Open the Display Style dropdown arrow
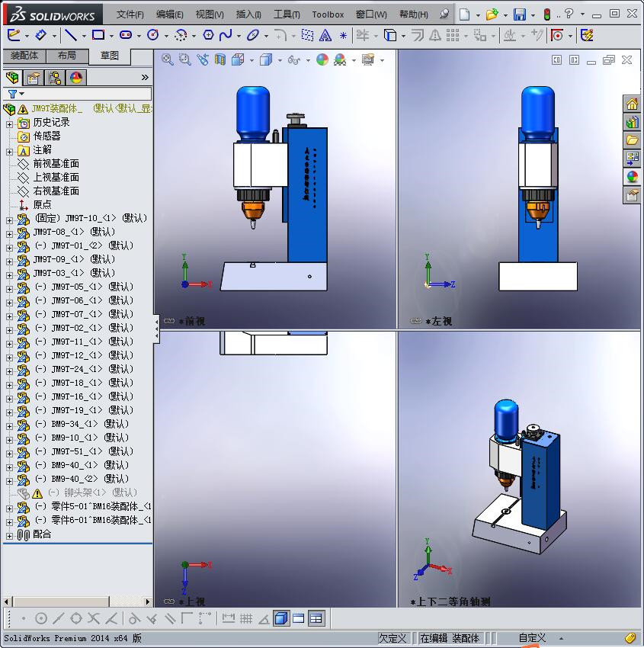This screenshot has width=644, height=648. (280, 61)
